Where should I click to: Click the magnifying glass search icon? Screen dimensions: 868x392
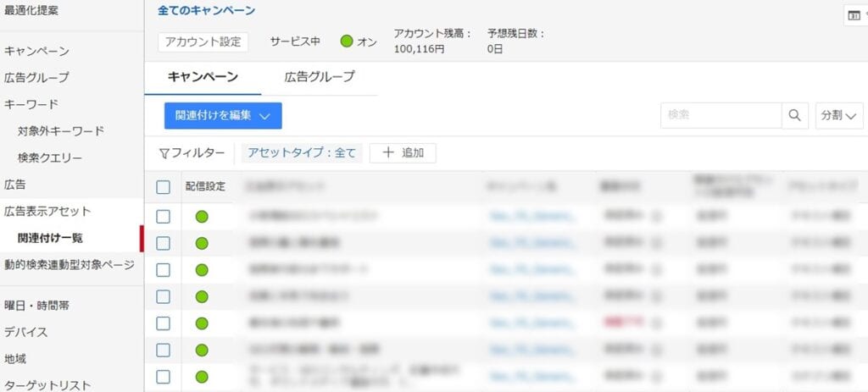(x=795, y=115)
